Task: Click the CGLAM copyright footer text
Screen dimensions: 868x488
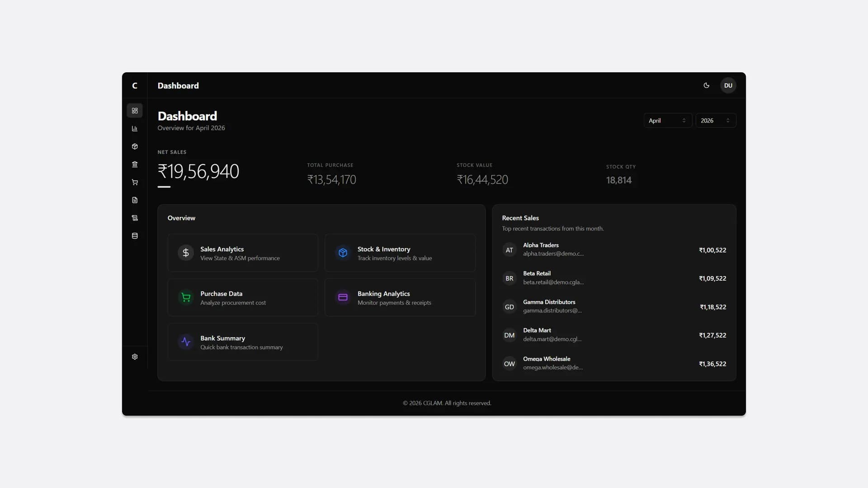Action: tap(447, 403)
